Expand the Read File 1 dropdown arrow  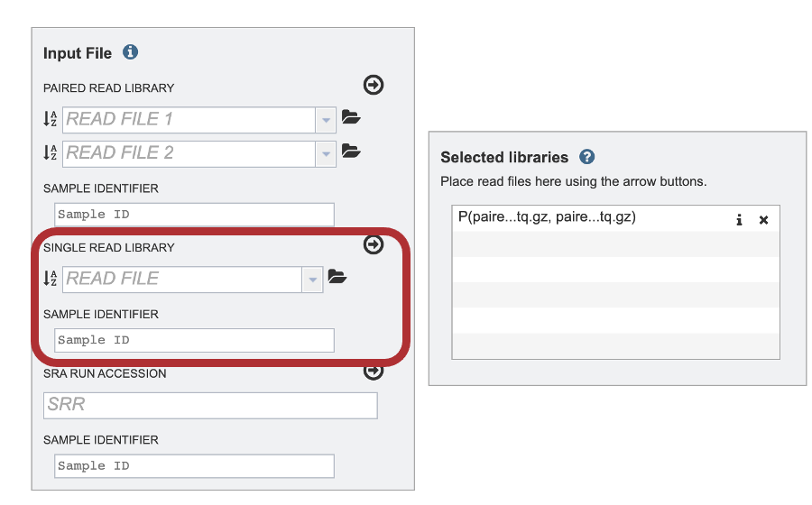click(x=326, y=120)
